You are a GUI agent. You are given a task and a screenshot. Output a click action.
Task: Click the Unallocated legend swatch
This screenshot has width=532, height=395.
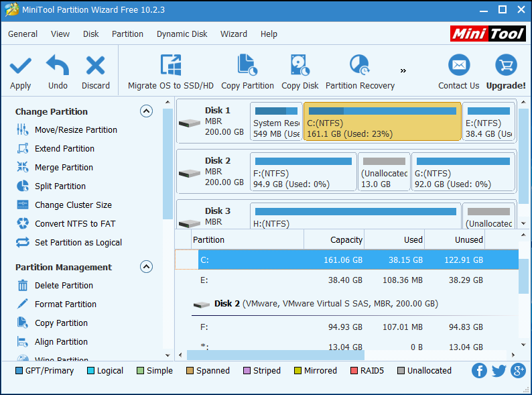pyautogui.click(x=401, y=371)
